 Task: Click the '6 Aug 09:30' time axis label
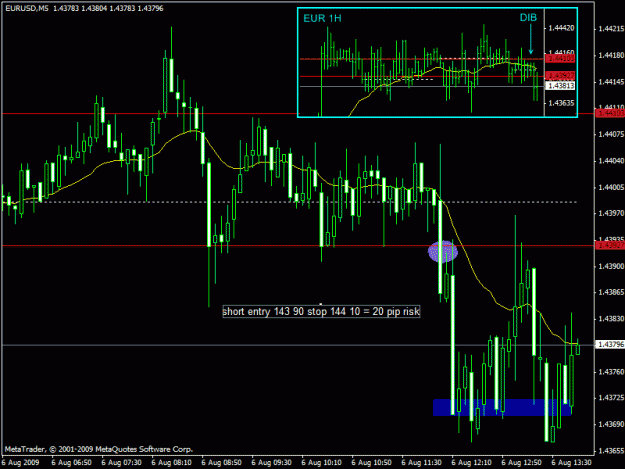click(x=271, y=463)
